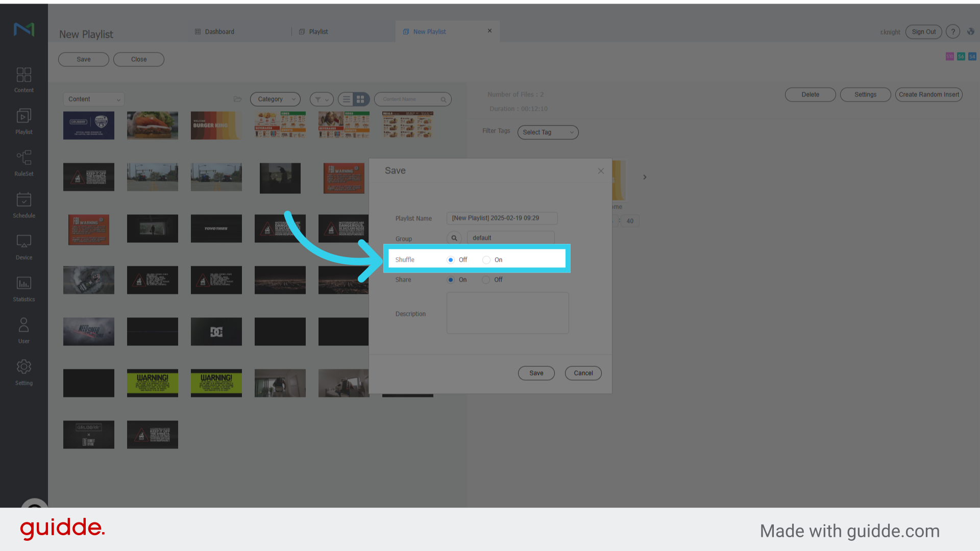Select the Burger King welcome thumbnail
Image resolution: width=980 pixels, height=551 pixels.
click(x=216, y=126)
